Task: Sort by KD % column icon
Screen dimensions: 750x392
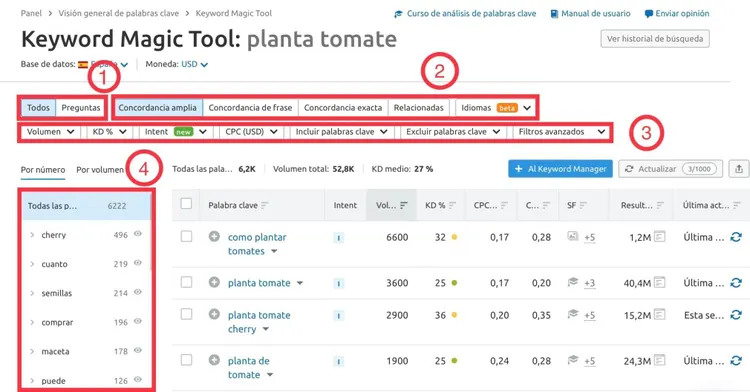Action: click(x=452, y=205)
